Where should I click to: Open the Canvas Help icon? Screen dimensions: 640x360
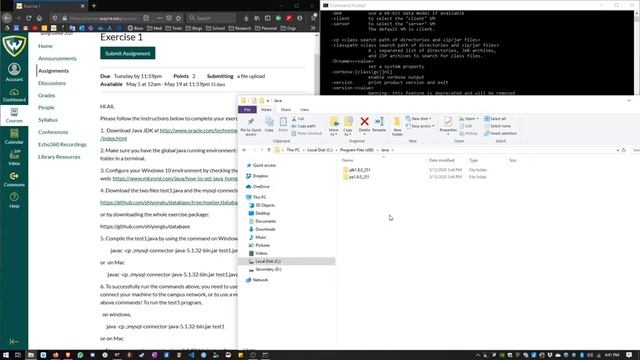click(14, 200)
